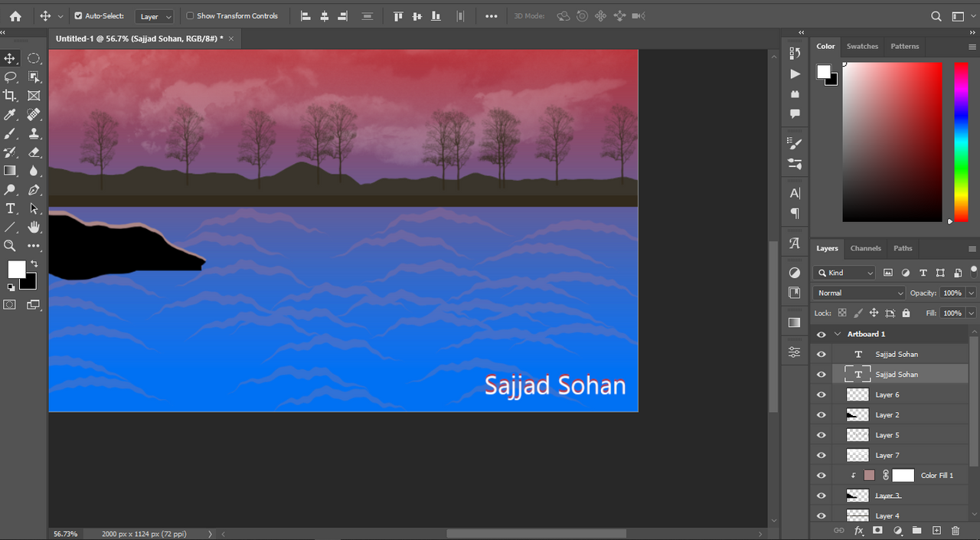
Task: Click the zoom percentage field in status bar
Action: [x=65, y=534]
